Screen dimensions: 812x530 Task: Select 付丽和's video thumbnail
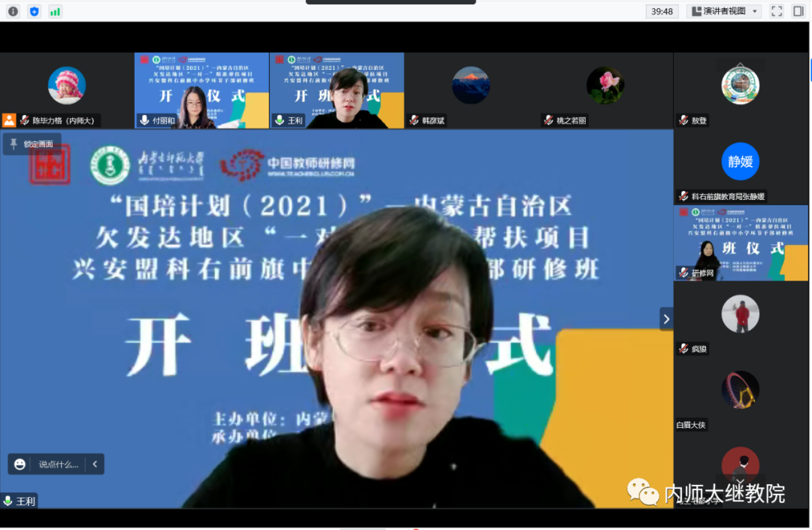point(201,90)
